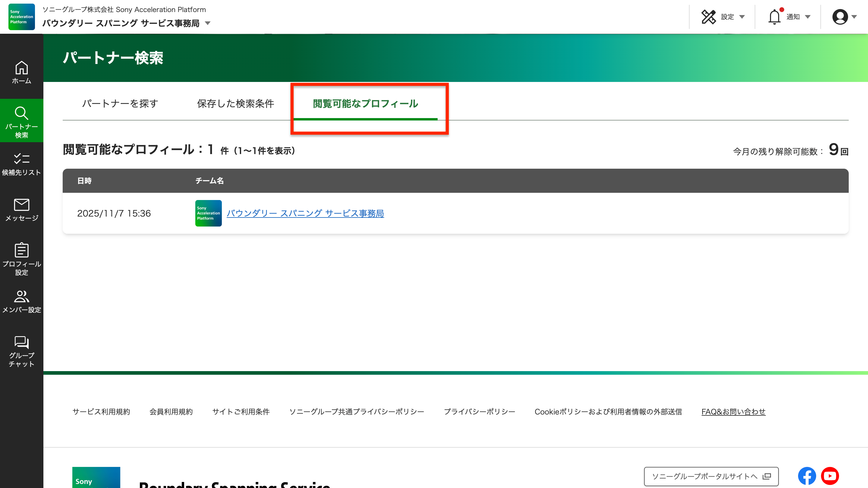Viewport: 868px width, 488px height.
Task: Click the FAQ&お問い合わせ link
Action: pos(733,411)
